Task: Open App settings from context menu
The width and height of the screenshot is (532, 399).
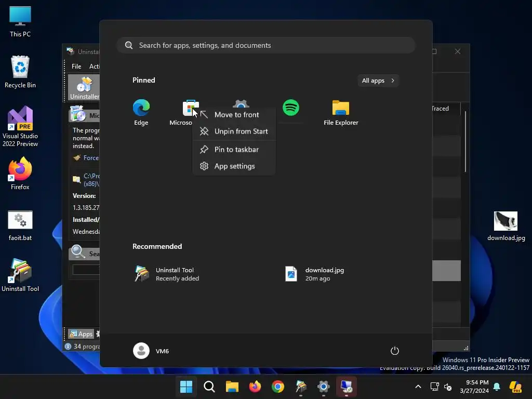Action: click(x=234, y=166)
